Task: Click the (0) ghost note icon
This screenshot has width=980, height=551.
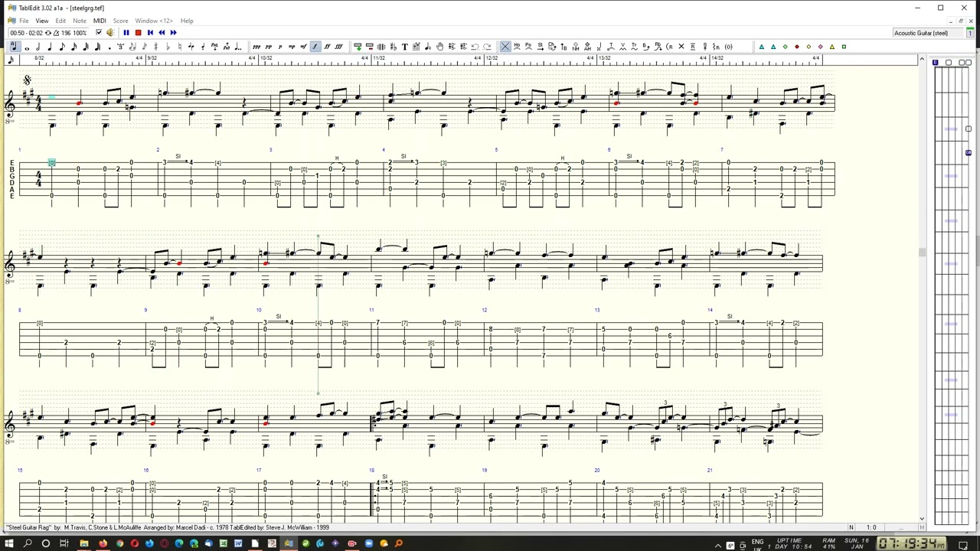Action: click(x=728, y=47)
